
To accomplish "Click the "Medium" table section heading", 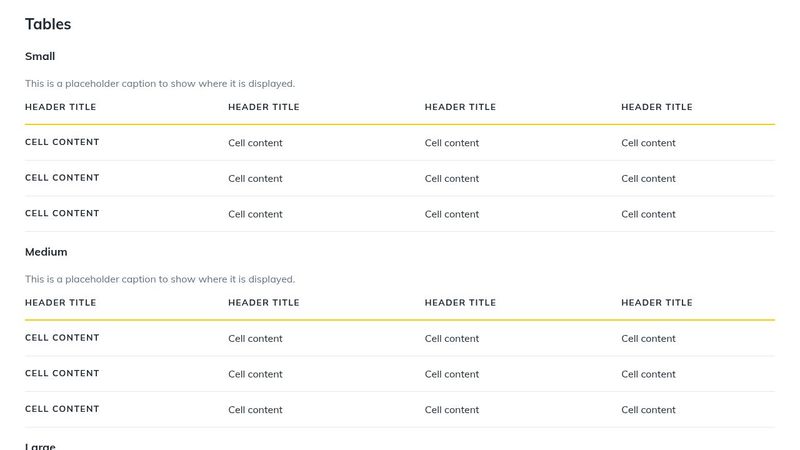I will tap(46, 252).
